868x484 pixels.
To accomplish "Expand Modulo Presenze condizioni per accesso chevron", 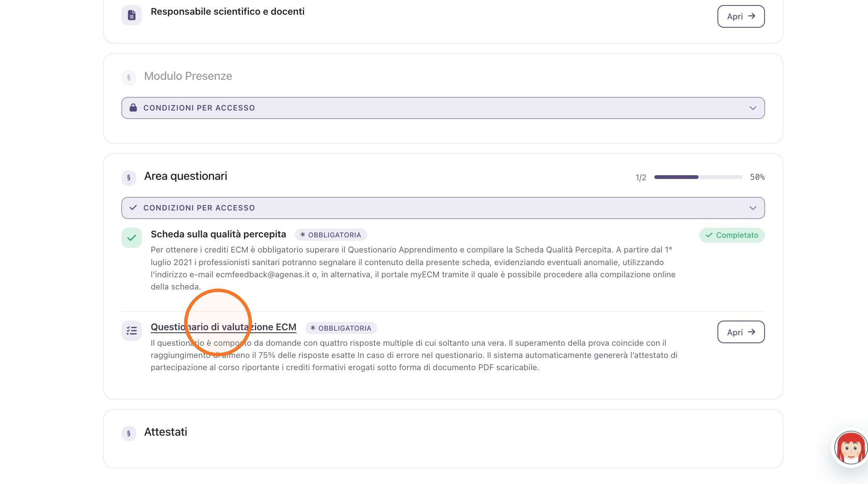I will pyautogui.click(x=753, y=108).
